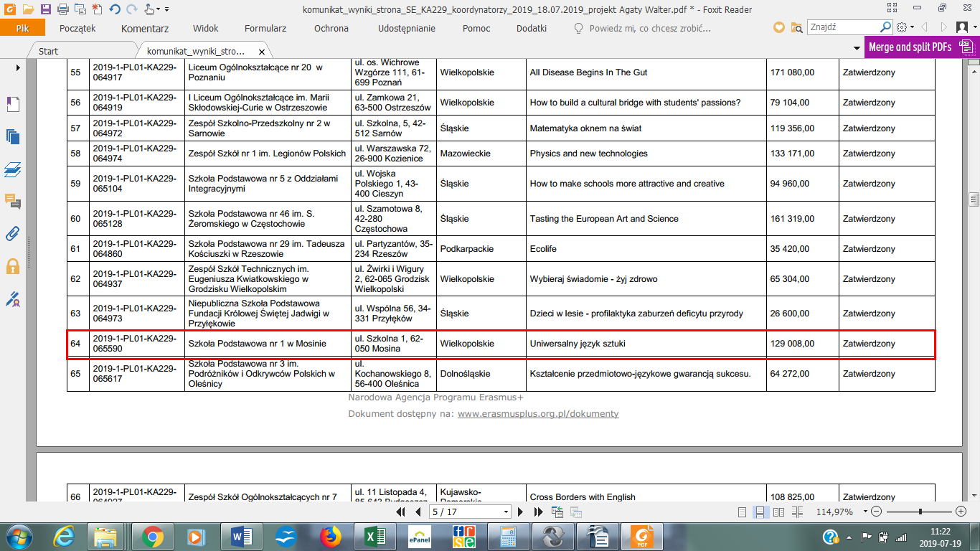Click the Save icon in quick access toolbar

[x=46, y=9]
